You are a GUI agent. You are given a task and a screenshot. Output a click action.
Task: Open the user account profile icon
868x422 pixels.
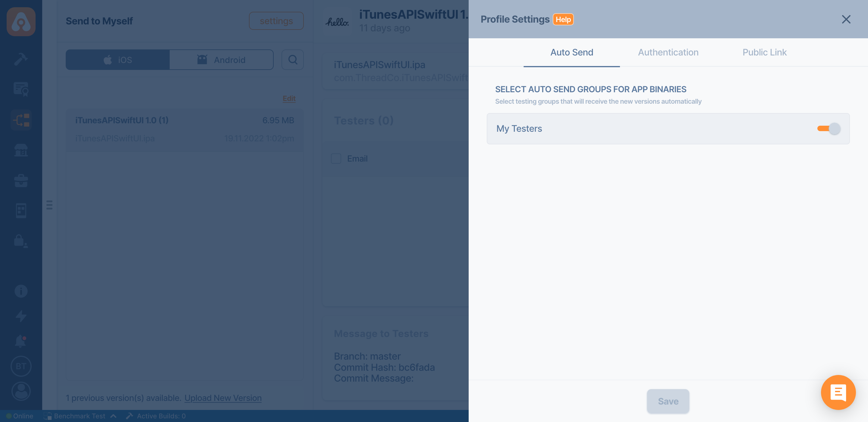coord(21,391)
